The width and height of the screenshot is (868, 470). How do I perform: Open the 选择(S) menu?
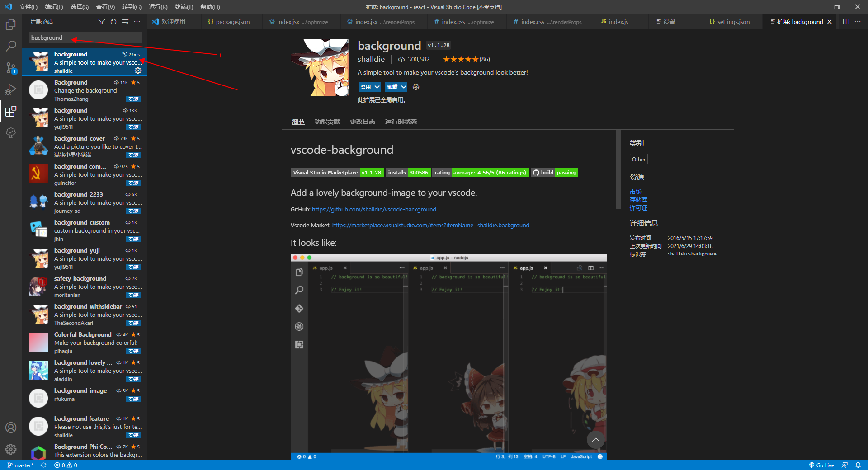pyautogui.click(x=79, y=7)
